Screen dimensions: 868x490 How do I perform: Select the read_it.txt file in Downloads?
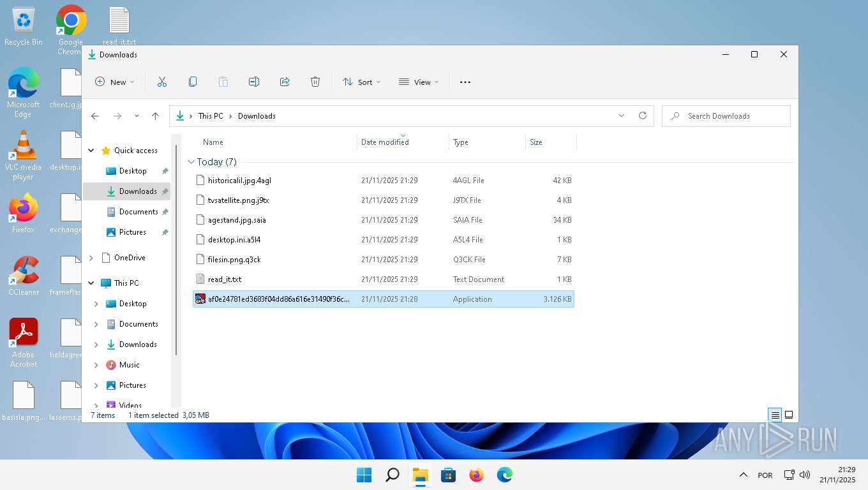click(x=384, y=279)
